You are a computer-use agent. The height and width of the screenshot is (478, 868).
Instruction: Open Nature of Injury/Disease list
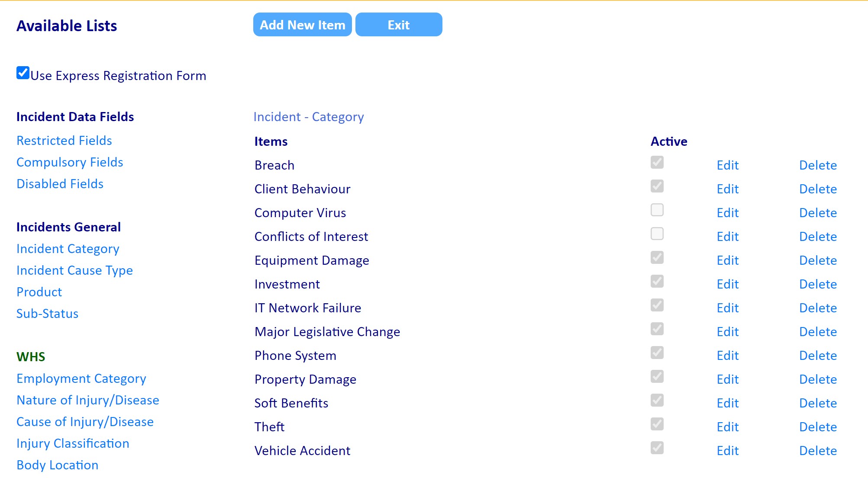click(x=88, y=400)
